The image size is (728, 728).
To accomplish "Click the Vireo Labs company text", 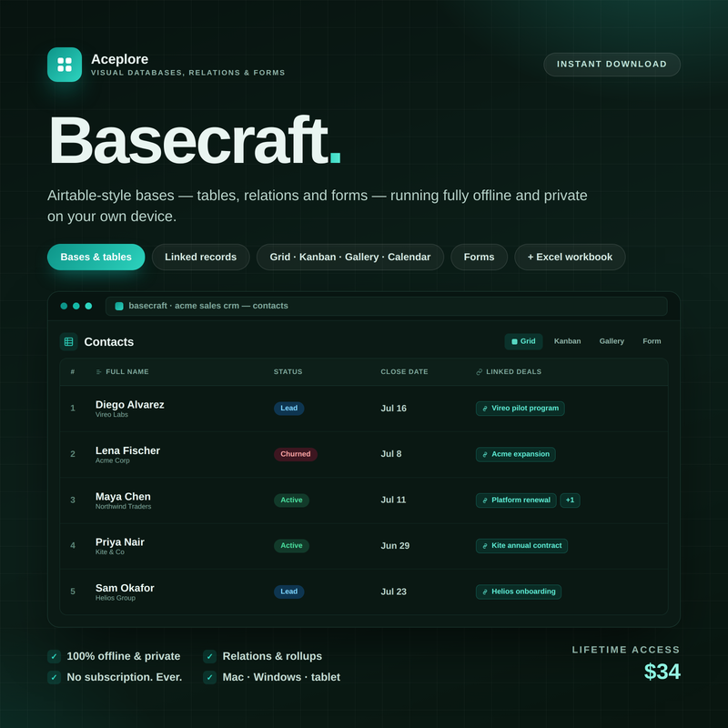I will tap(111, 415).
